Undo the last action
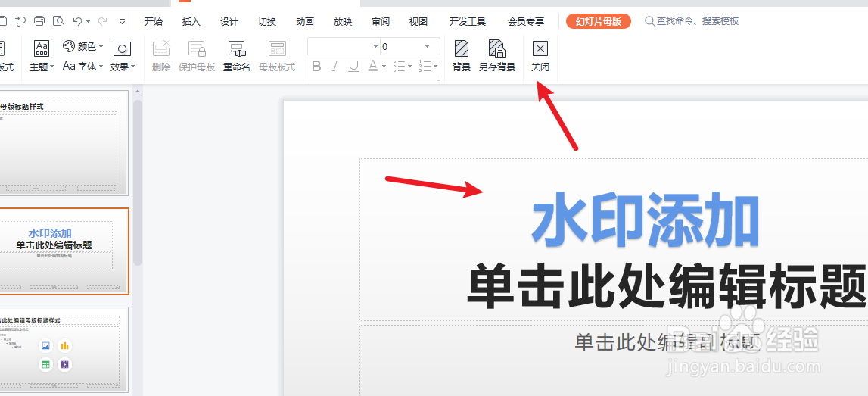 click(77, 22)
